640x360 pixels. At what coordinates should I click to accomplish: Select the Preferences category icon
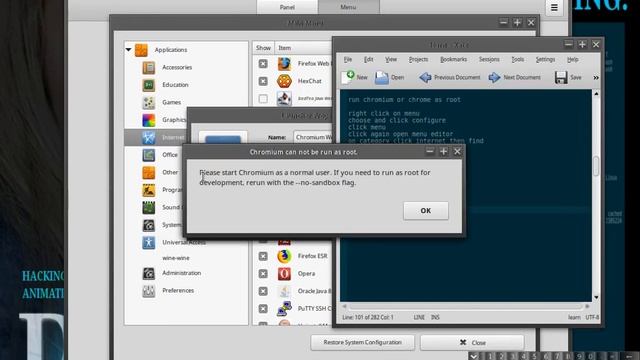point(149,291)
